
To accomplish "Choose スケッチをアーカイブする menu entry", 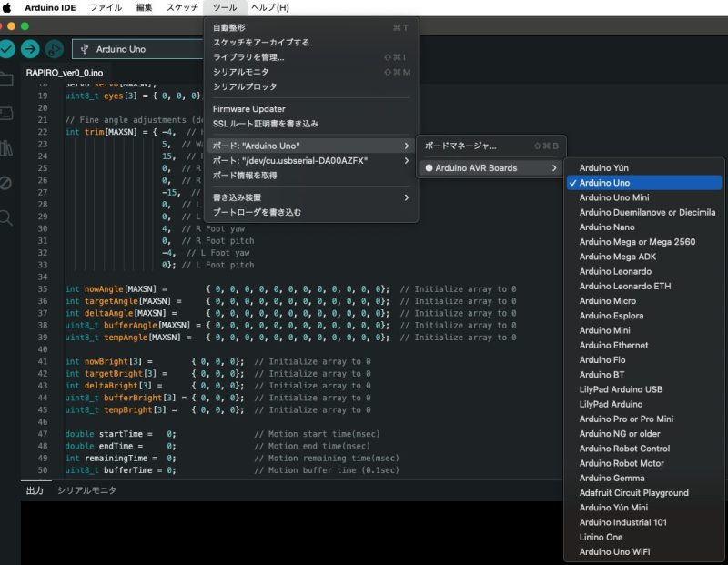I will [312, 42].
